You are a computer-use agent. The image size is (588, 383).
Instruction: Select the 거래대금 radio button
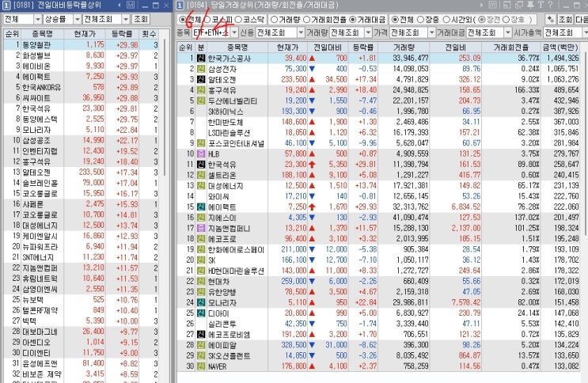click(352, 19)
